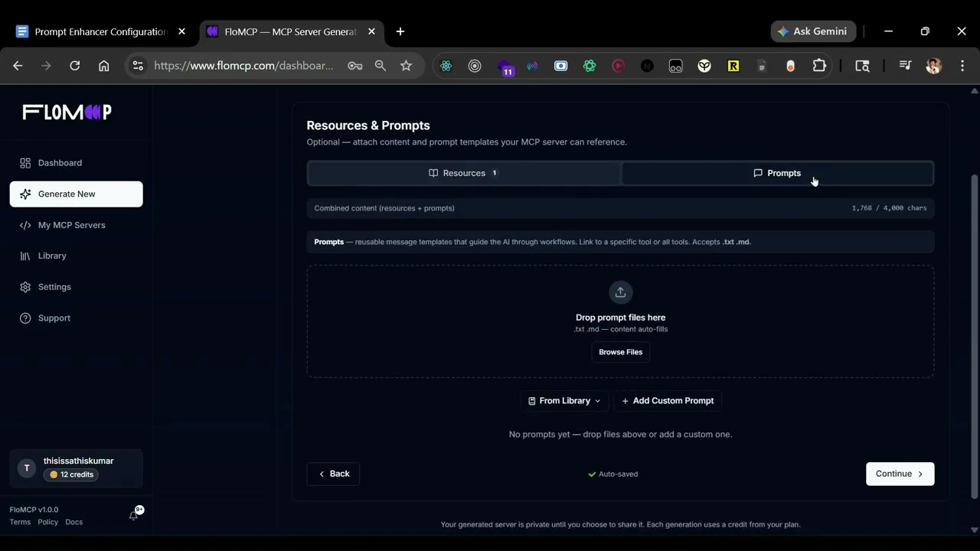980x551 pixels.
Task: Open My MCP Servers page
Action: click(x=76, y=225)
